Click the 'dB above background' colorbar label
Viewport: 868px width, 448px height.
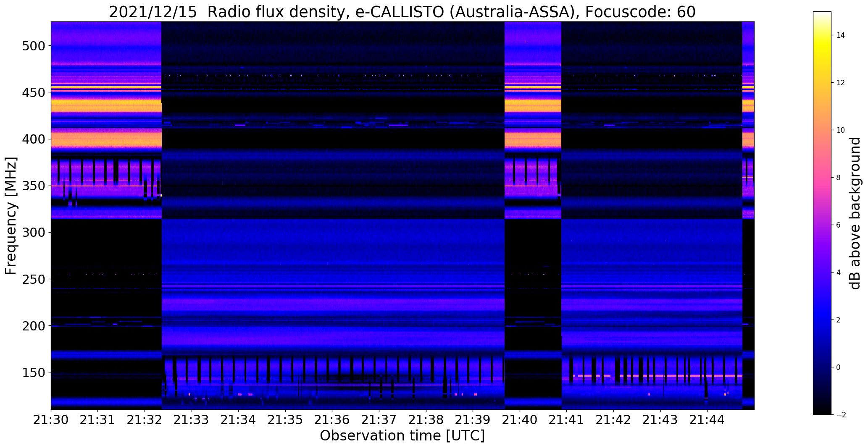coord(855,213)
